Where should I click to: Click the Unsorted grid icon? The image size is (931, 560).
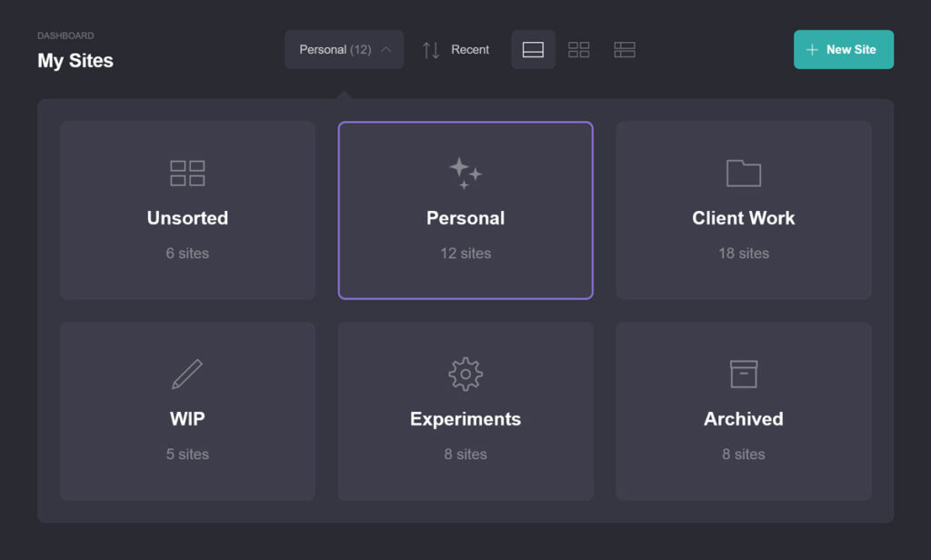click(187, 173)
